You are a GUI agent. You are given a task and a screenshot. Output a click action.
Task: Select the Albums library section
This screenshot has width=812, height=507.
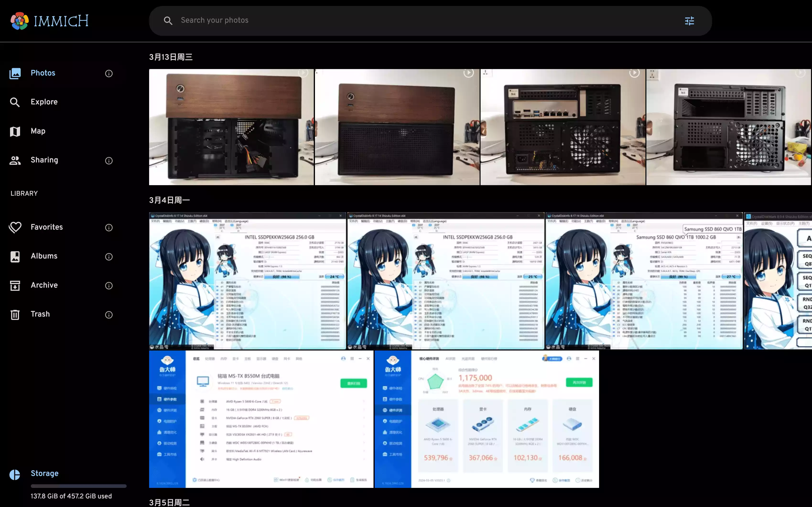pyautogui.click(x=44, y=256)
